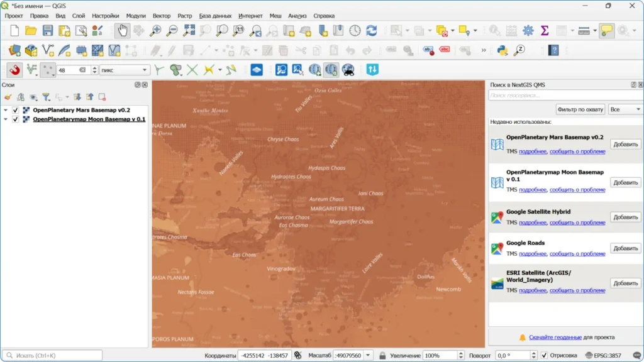Open the temporal controller clock icon
This screenshot has width=644, height=362.
click(355, 31)
